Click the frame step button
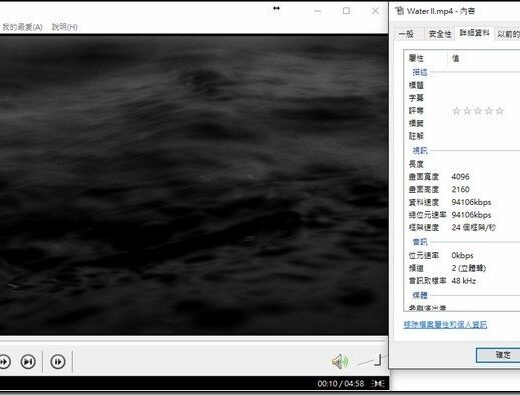 point(58,362)
